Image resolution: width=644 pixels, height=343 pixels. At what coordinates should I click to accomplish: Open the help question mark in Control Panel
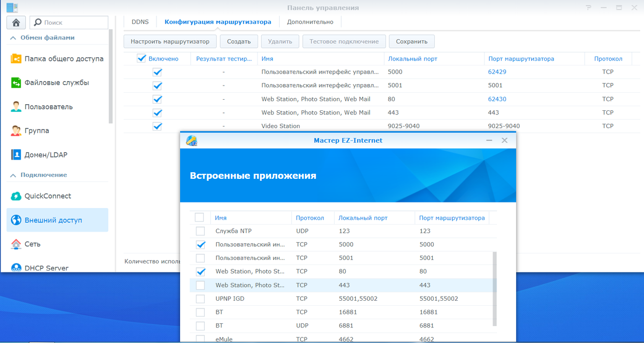589,8
